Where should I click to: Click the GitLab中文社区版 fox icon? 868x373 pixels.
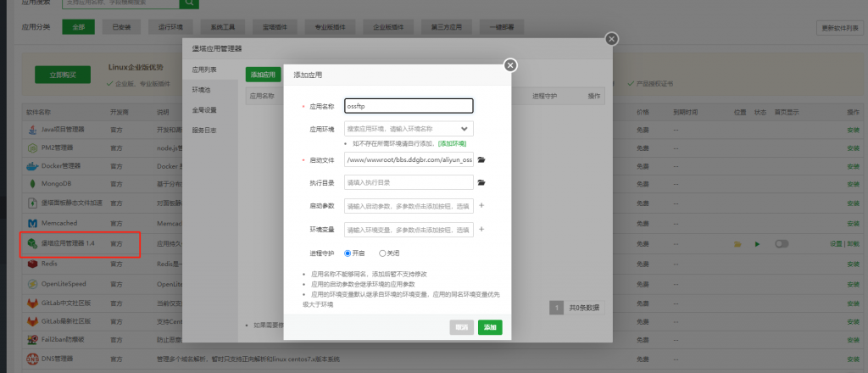pyautogui.click(x=32, y=303)
